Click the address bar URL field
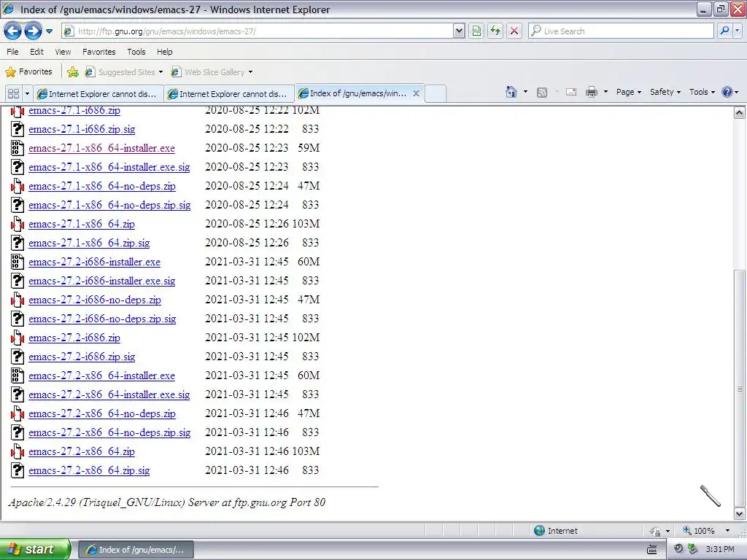Screen dimensions: 747x560 pos(258,31)
